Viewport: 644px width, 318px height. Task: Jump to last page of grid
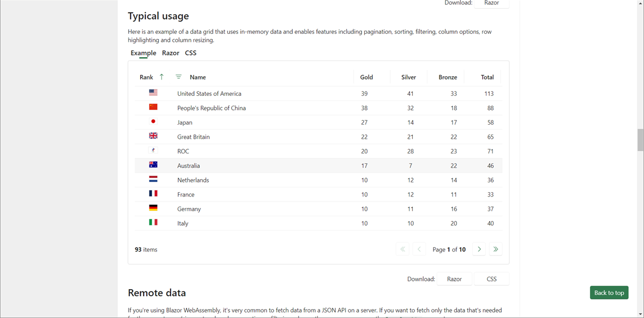(496, 249)
